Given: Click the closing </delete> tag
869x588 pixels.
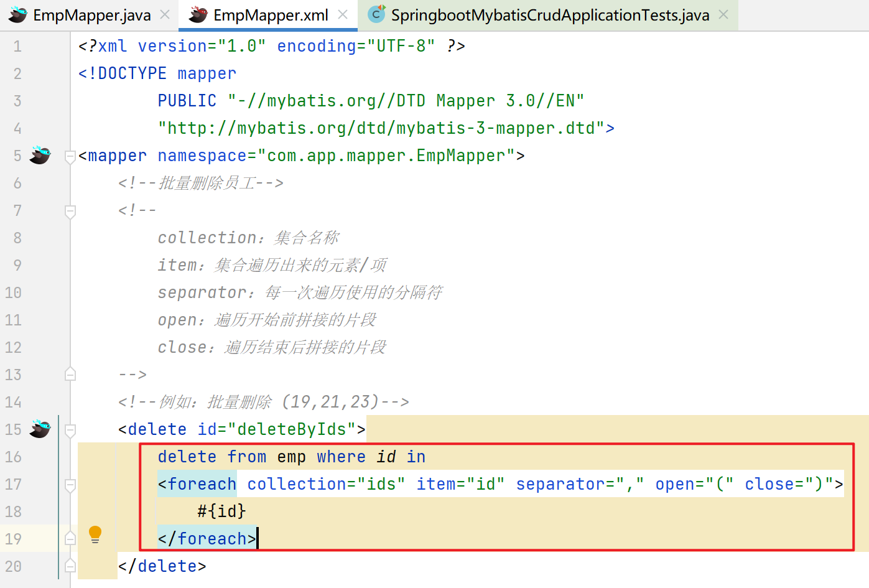Looking at the screenshot, I should (162, 566).
